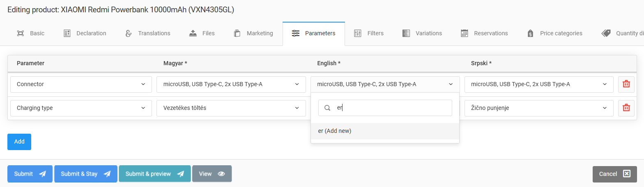Viewport: 644px width, 187px height.
Task: Click the Srpski * column header
Action: click(x=481, y=63)
